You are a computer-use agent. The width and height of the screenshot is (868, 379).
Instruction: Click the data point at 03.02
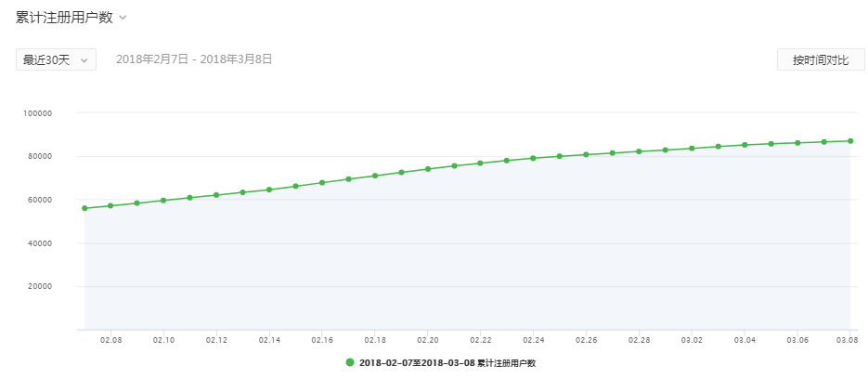[692, 149]
